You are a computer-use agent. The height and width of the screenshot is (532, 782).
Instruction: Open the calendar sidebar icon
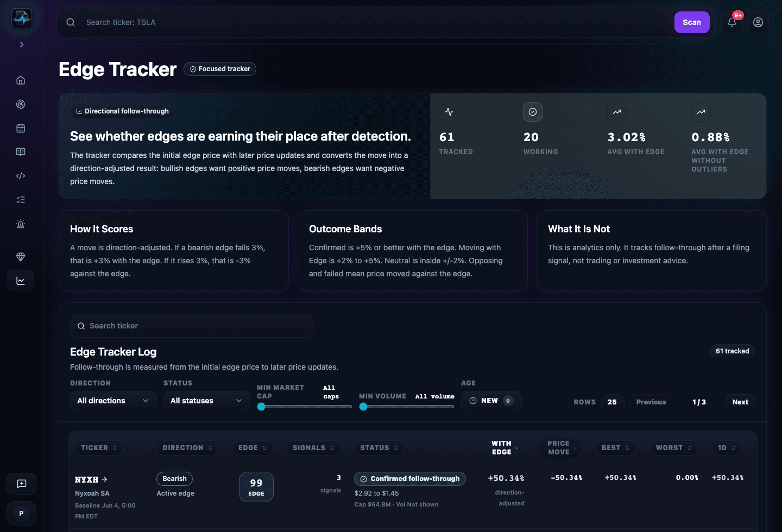point(21,128)
